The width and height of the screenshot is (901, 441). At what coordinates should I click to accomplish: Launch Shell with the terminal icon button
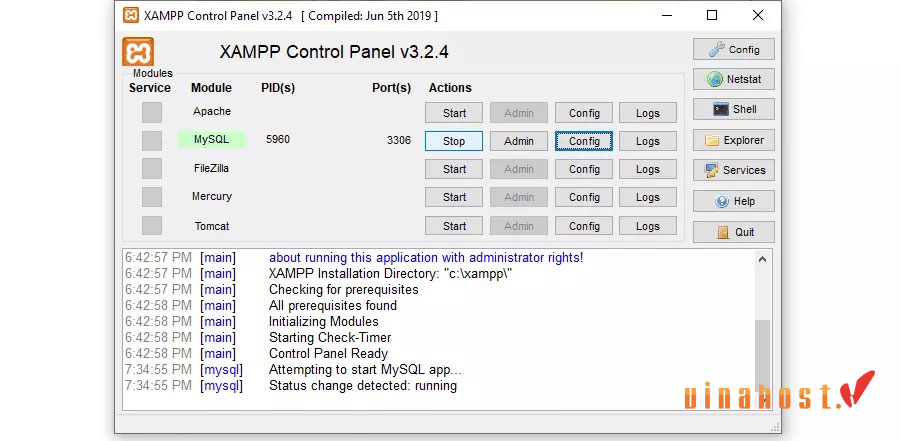[734, 109]
